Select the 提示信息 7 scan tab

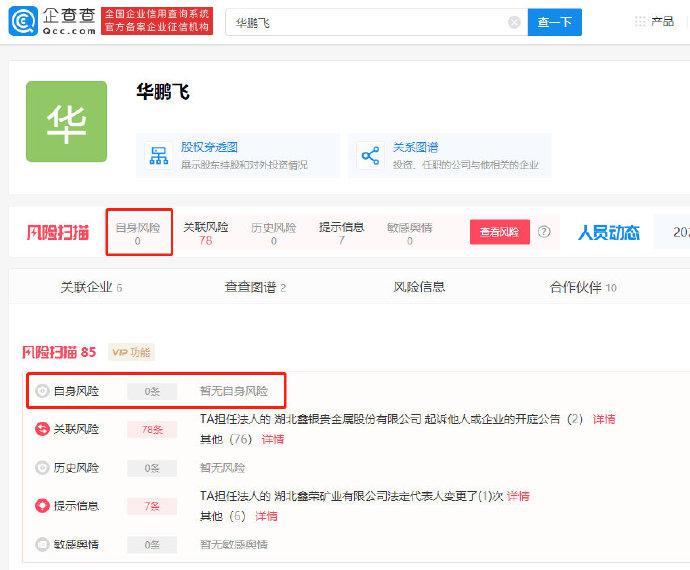[x=341, y=233]
